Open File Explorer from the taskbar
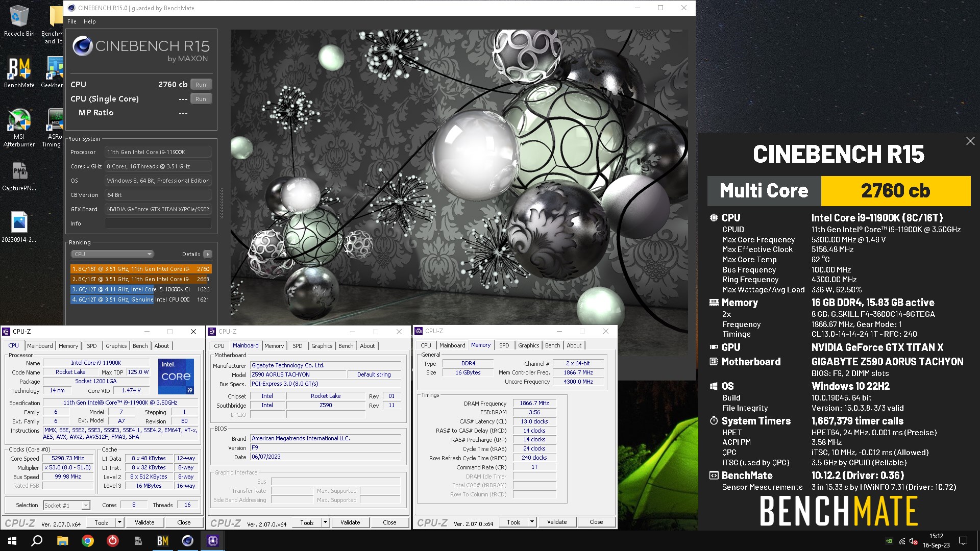Screen dimensions: 980x551 [x=62, y=541]
